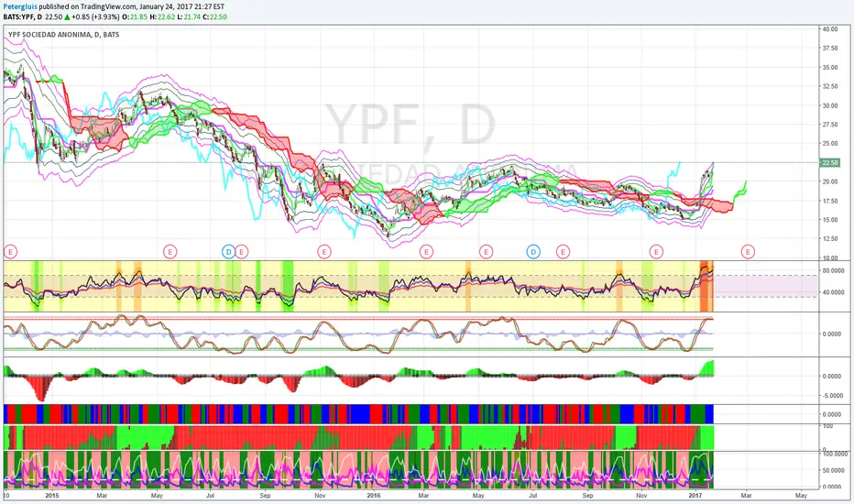The width and height of the screenshot is (854, 504).
Task: Click the 40.00 price axis label
Action: 830,29
